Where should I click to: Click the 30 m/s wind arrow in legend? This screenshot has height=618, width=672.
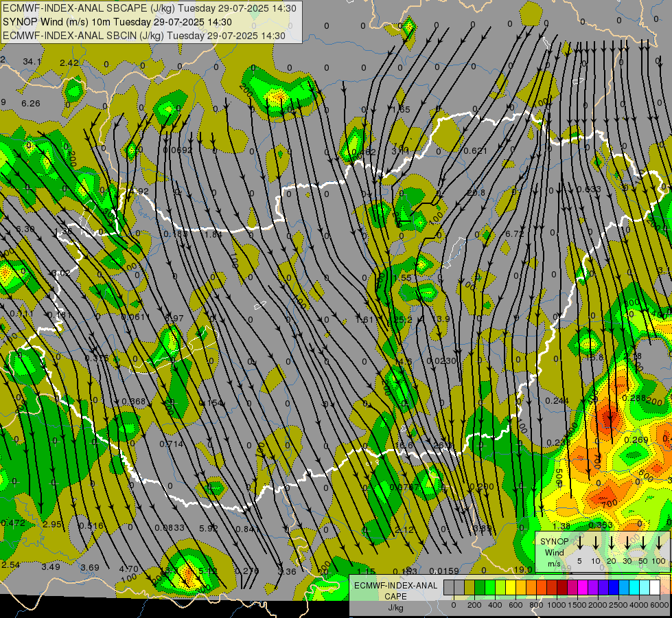(627, 542)
